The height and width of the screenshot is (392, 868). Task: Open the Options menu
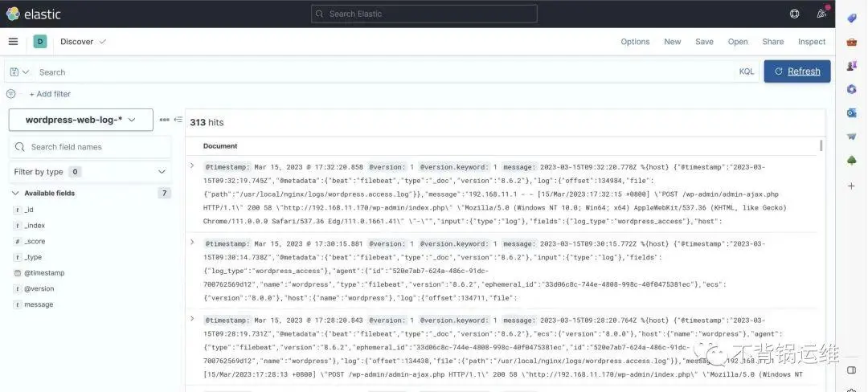tap(635, 42)
